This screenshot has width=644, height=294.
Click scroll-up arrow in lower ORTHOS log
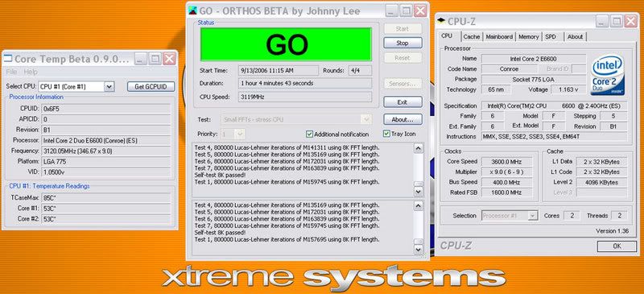418,206
